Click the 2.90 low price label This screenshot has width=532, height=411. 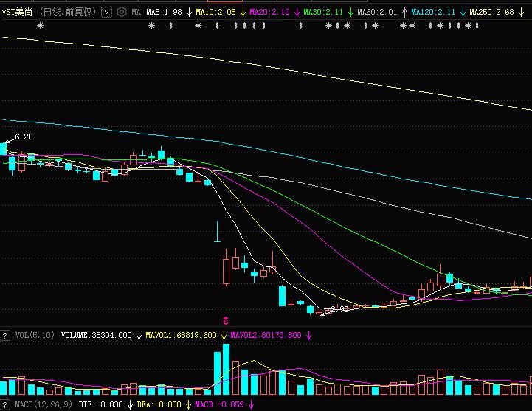click(339, 309)
